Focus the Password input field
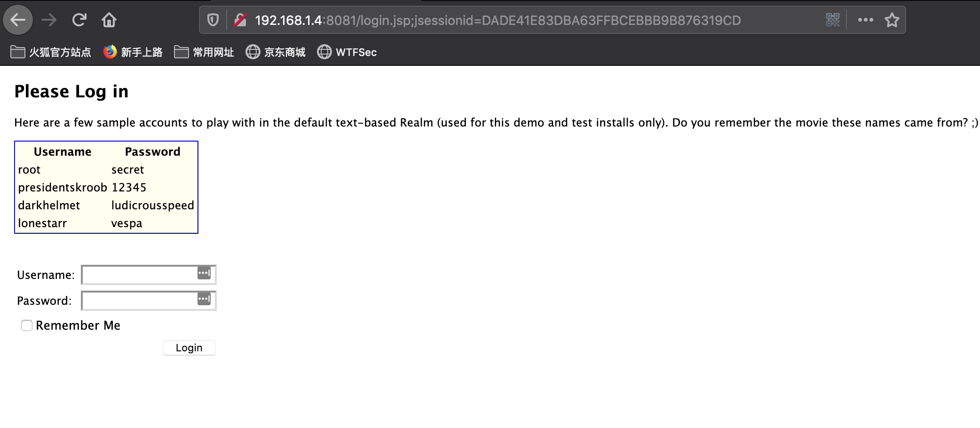The image size is (980, 428). click(139, 301)
